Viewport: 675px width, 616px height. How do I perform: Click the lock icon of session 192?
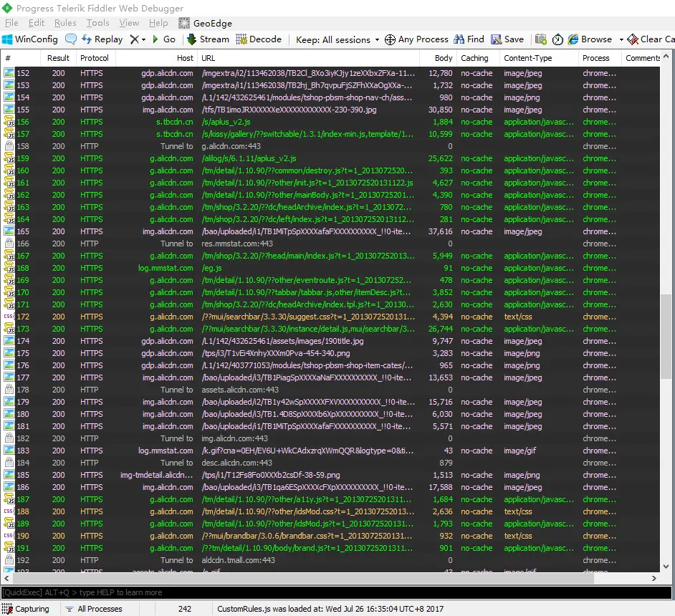pyautogui.click(x=9, y=560)
